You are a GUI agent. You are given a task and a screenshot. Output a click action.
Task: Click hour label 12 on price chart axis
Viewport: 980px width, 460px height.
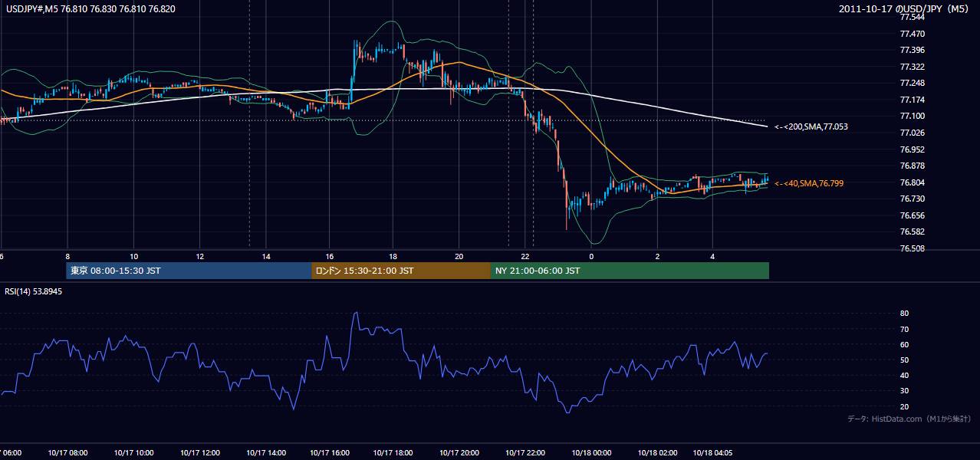click(x=199, y=256)
